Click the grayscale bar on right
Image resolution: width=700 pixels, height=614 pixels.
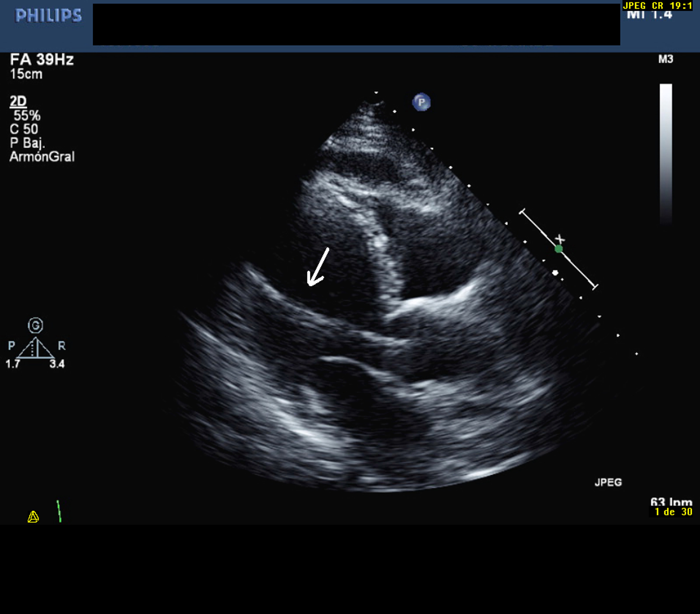pyautogui.click(x=666, y=153)
